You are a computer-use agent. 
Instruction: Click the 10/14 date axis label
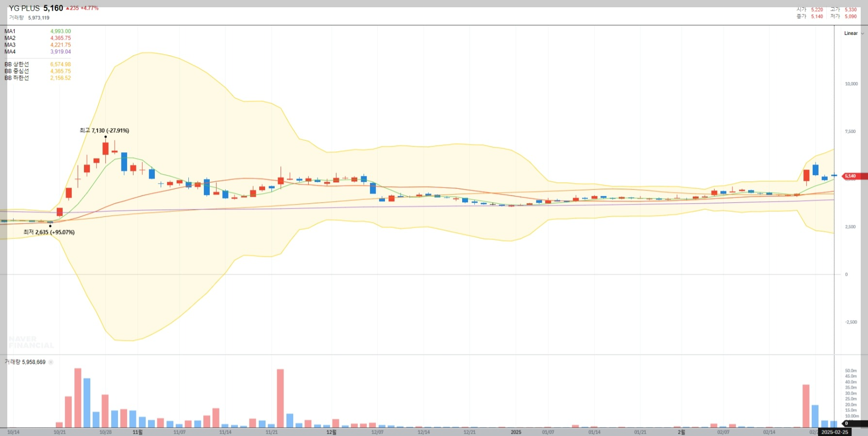click(x=13, y=432)
